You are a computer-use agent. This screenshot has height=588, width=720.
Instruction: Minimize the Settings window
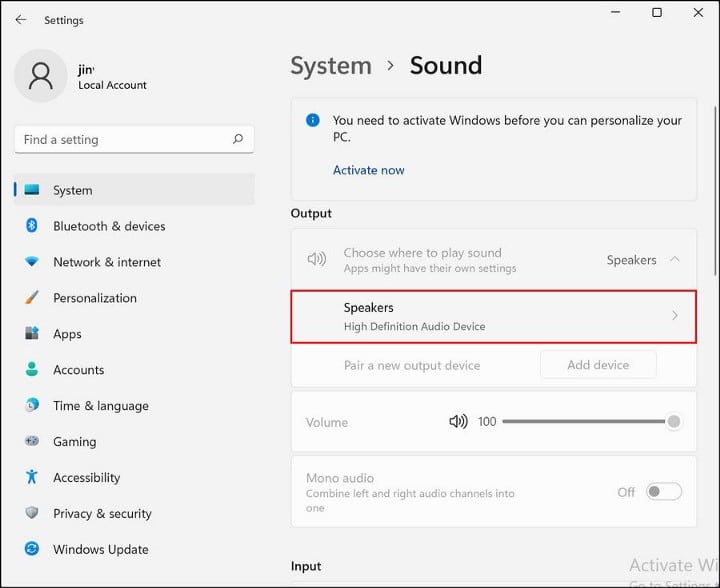[x=616, y=12]
